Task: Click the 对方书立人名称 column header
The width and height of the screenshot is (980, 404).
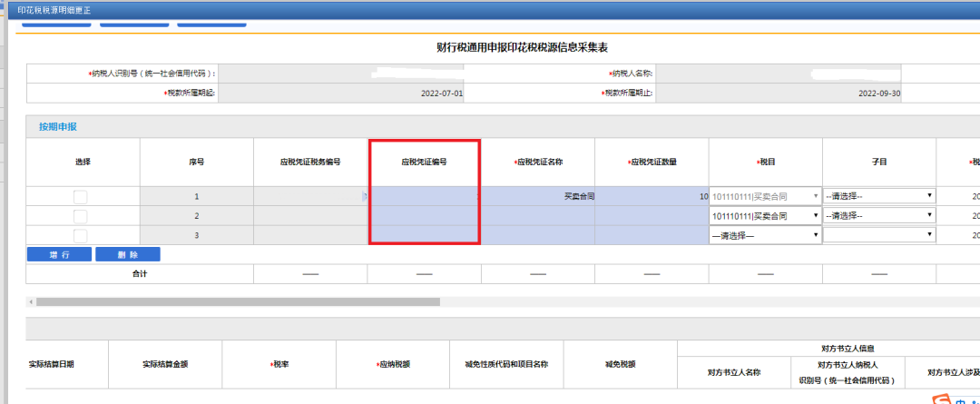Action: (734, 372)
